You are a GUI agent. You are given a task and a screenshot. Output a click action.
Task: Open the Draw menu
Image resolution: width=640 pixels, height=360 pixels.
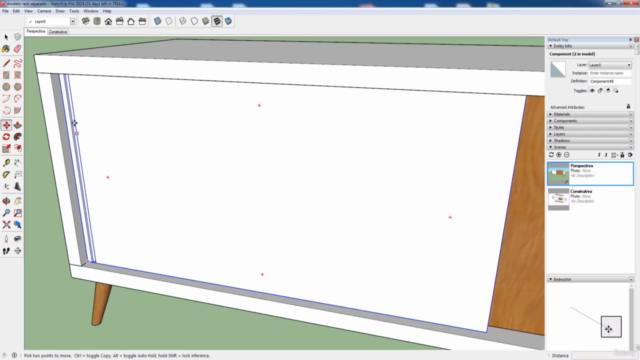click(x=60, y=11)
